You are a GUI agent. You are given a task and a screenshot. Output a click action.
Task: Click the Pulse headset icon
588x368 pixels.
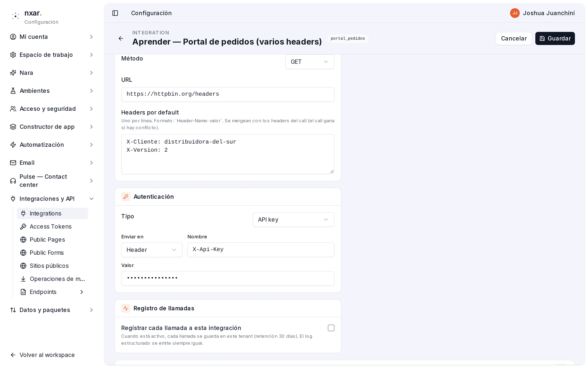(13, 181)
